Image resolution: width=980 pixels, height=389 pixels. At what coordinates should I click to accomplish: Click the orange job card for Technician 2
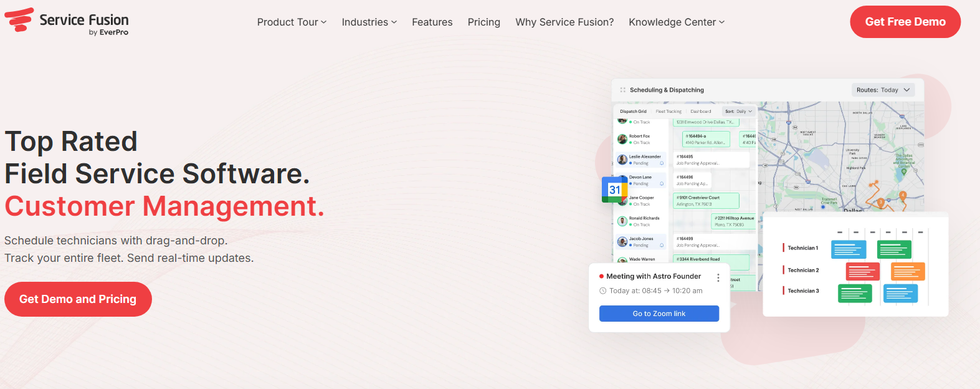click(x=908, y=271)
